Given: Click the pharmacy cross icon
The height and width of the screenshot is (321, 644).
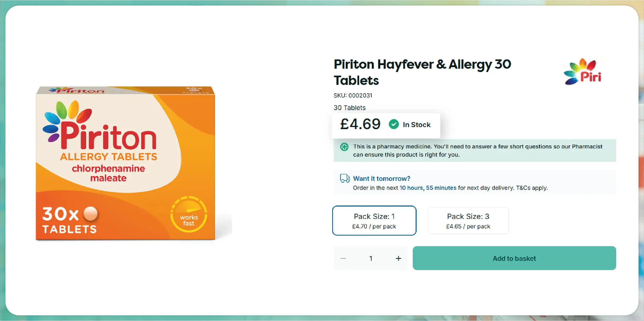Looking at the screenshot, I should [344, 147].
